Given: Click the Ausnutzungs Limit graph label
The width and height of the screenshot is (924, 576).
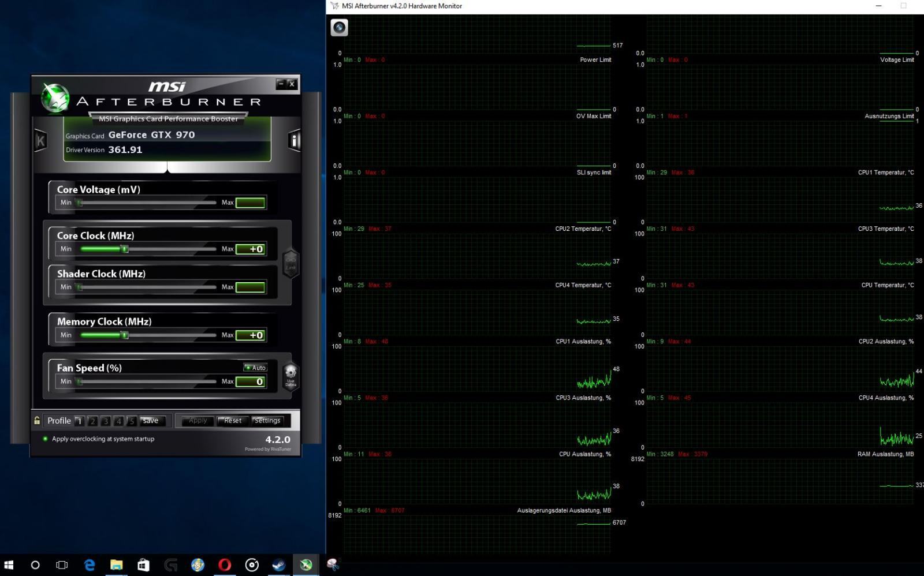Looking at the screenshot, I should pos(889,116).
